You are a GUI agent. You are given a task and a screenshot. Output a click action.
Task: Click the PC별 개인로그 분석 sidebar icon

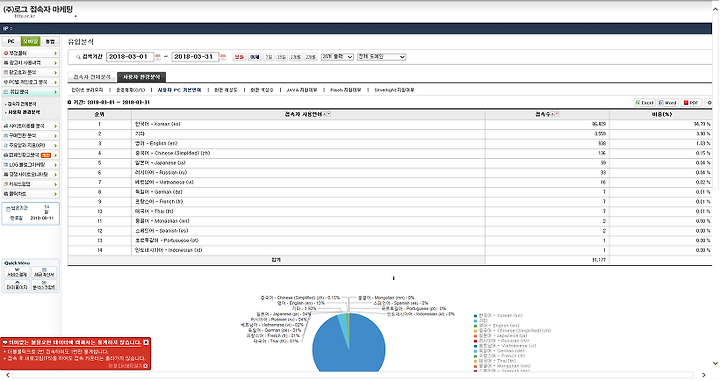point(6,82)
